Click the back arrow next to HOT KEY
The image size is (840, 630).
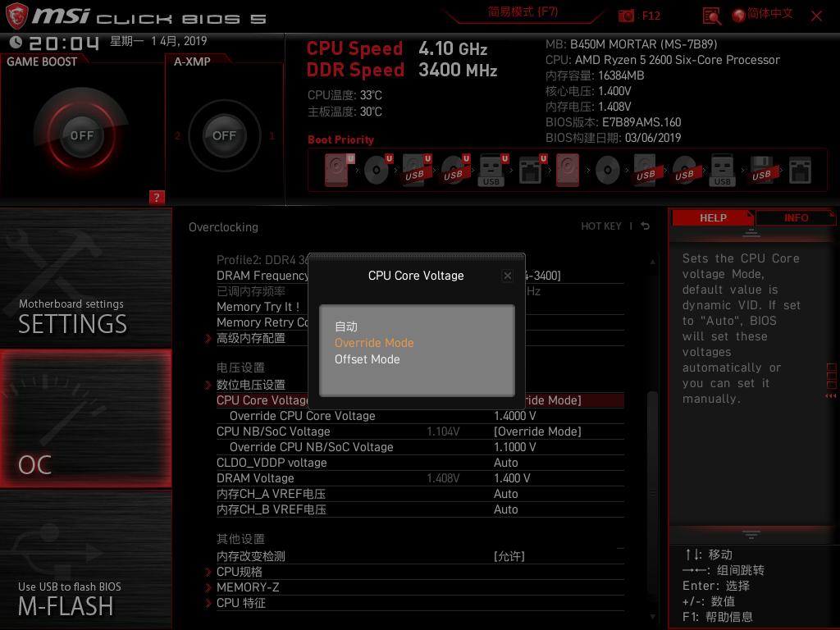(645, 226)
